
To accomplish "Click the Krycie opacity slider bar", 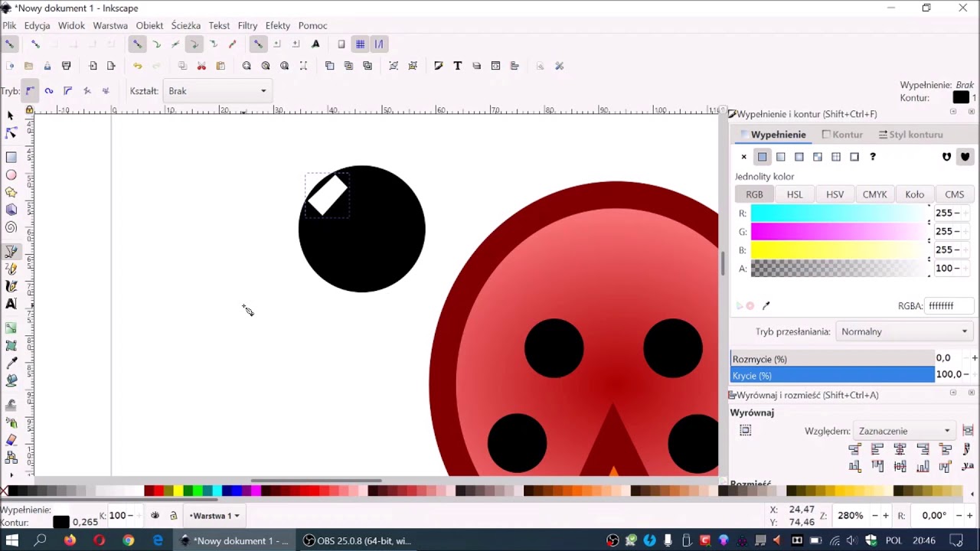I will coord(832,375).
